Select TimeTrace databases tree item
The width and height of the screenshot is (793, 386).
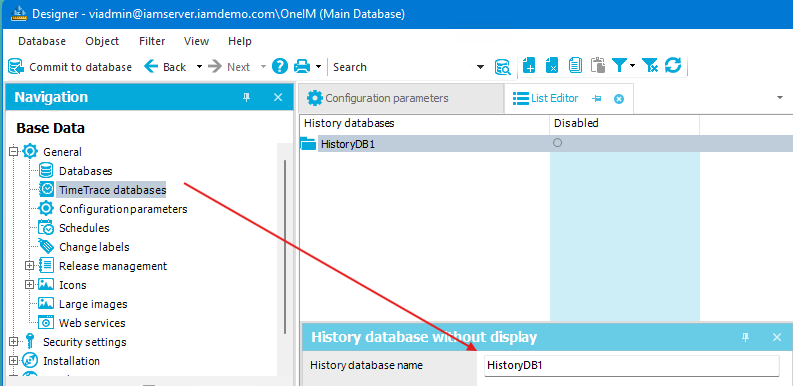coord(112,190)
